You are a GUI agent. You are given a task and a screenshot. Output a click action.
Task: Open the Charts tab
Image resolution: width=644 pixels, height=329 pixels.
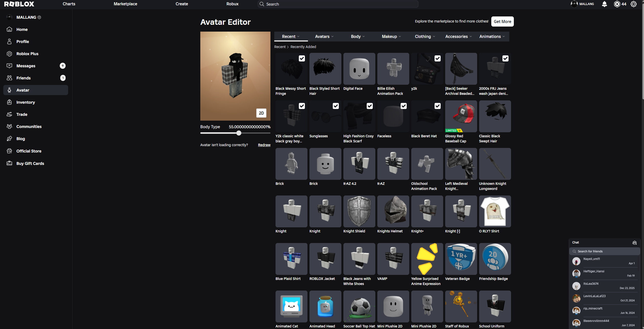(x=69, y=4)
